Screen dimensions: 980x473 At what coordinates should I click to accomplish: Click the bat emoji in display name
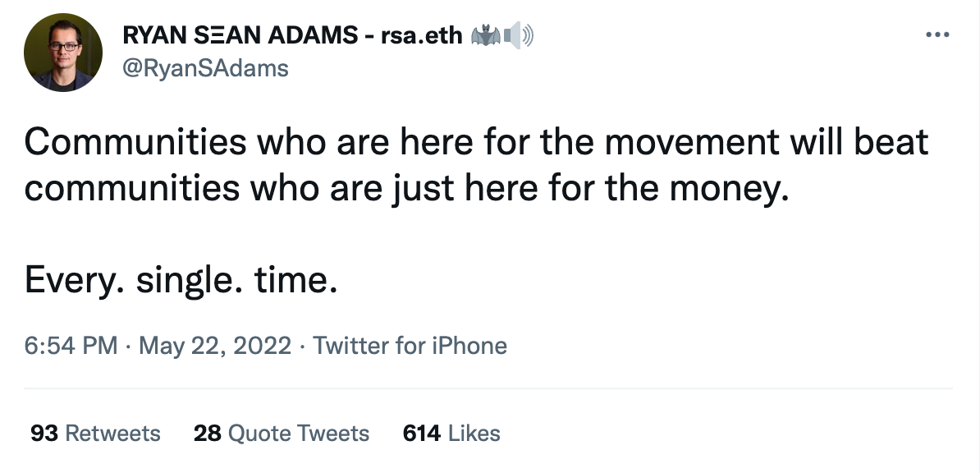(x=486, y=35)
